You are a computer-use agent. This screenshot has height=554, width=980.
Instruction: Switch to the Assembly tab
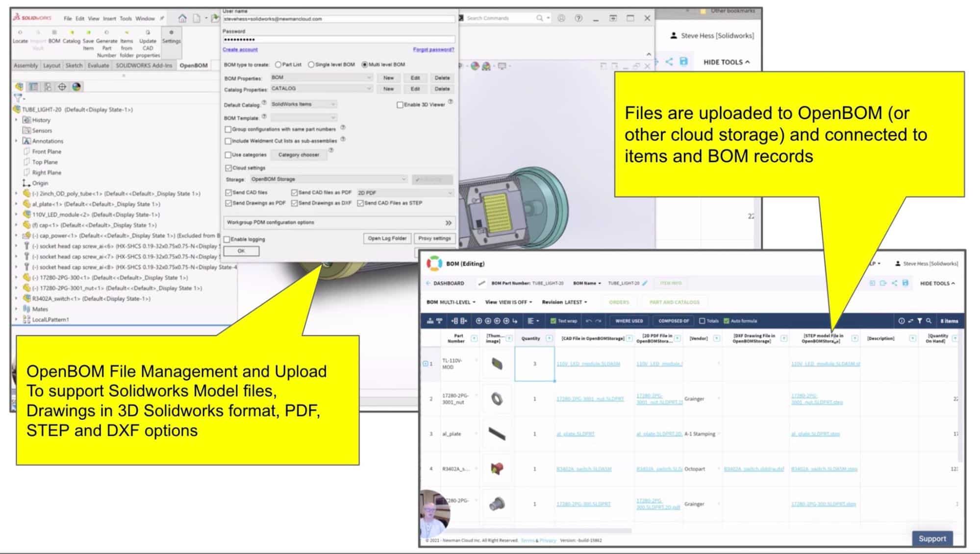25,65
